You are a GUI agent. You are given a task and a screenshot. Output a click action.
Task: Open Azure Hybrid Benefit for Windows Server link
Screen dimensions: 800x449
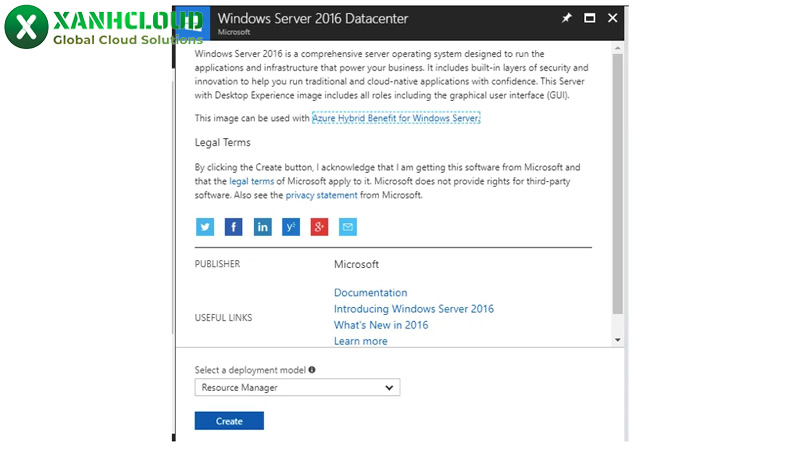(x=396, y=118)
